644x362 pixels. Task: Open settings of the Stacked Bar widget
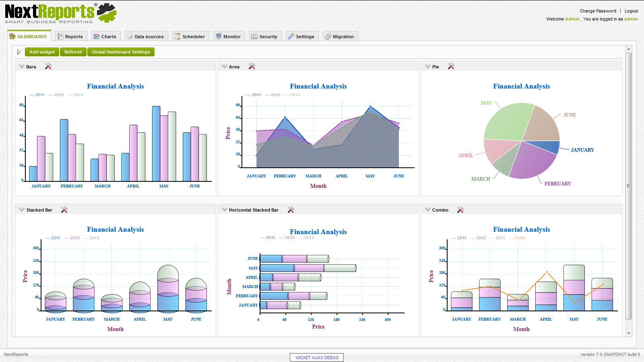click(64, 210)
